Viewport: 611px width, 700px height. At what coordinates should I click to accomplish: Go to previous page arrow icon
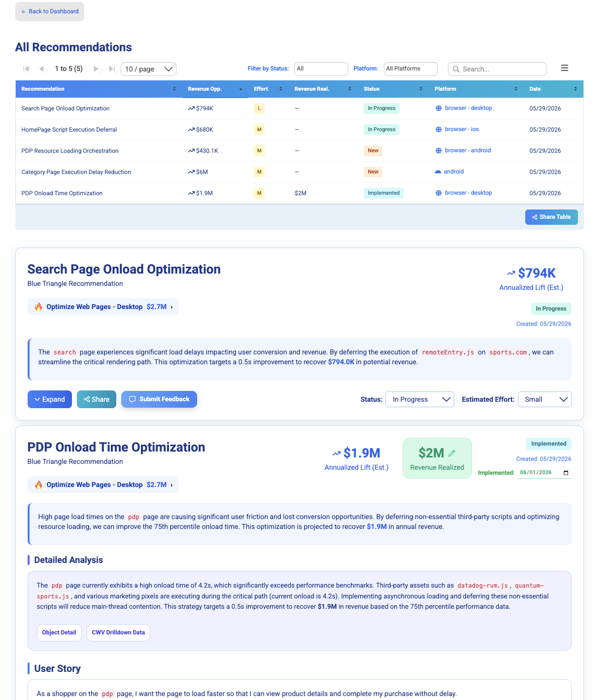click(x=42, y=69)
